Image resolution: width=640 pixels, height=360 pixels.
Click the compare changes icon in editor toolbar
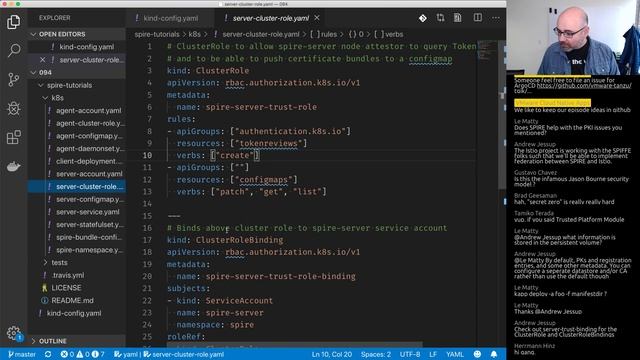[x=440, y=18]
